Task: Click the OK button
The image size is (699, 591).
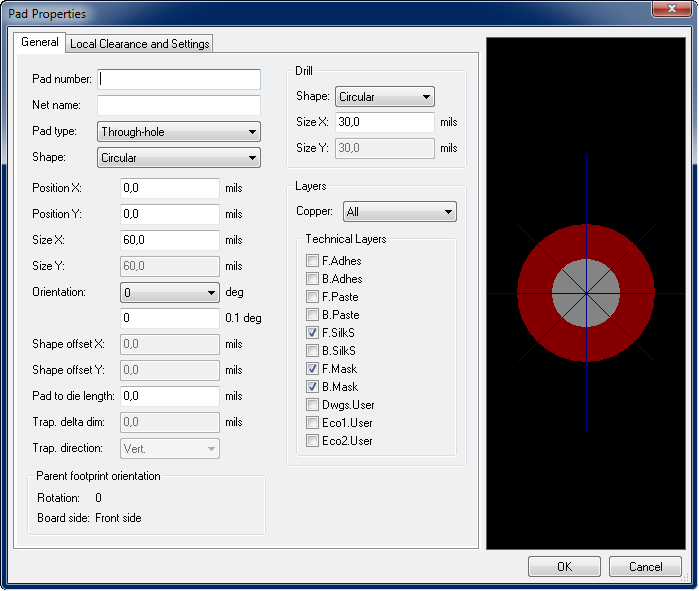Action: tap(564, 567)
